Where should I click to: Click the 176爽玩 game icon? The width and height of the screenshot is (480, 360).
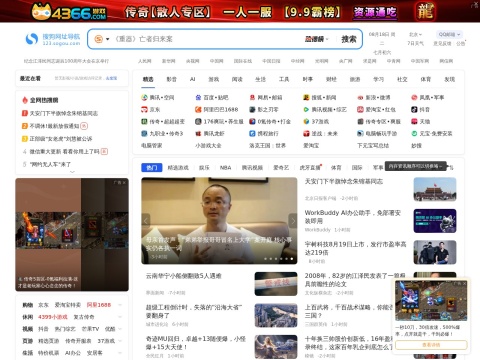coord(198,121)
